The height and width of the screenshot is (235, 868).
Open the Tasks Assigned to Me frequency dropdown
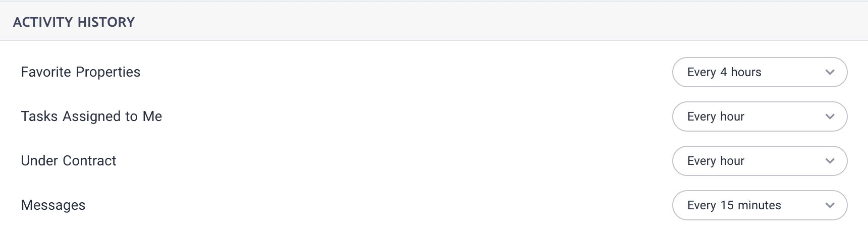[x=759, y=116]
